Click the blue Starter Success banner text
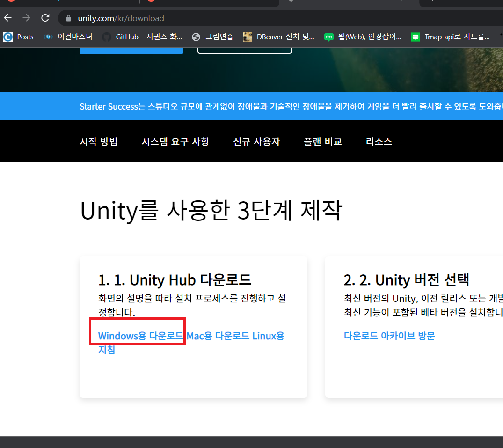 (x=291, y=107)
